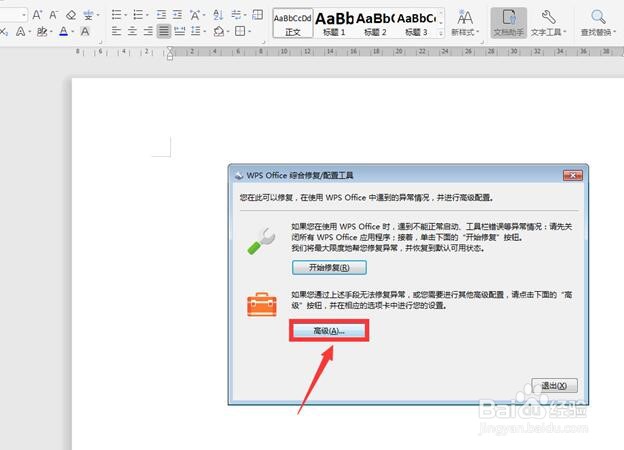The image size is (624, 450).
Task: Select the 正文 body text style
Action: coord(293,23)
